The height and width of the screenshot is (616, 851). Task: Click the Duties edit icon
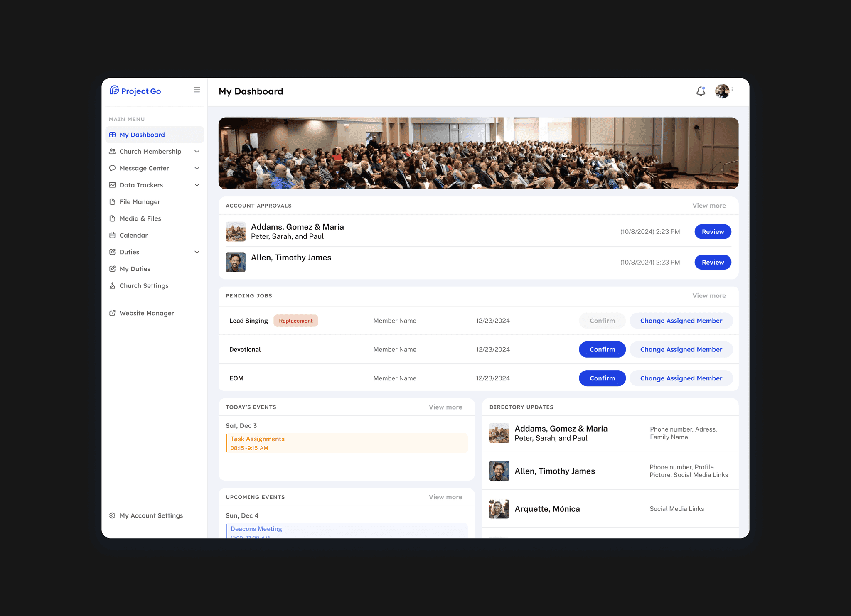click(x=112, y=252)
